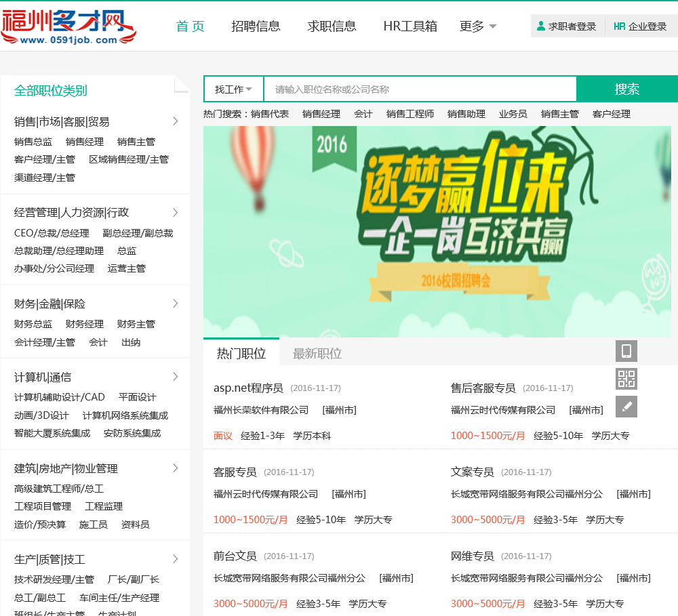Expand the 经营管理|人力资源|行政 category chevron
The image size is (678, 616).
click(175, 212)
